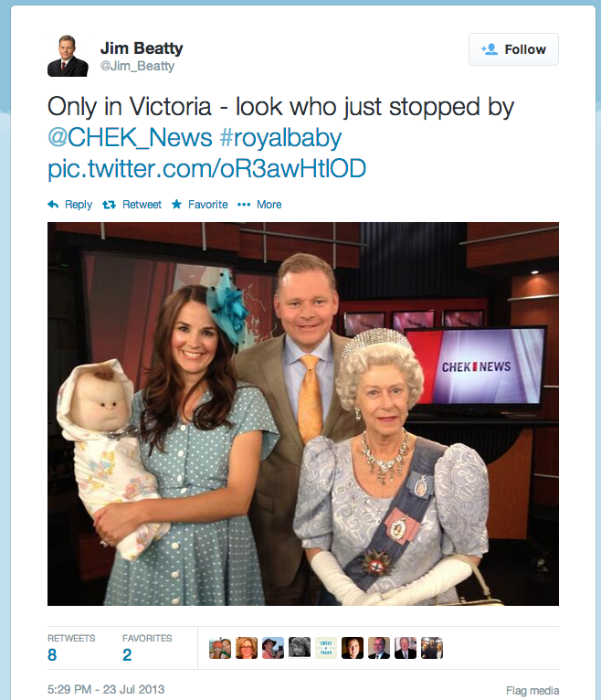Open the @CHEK_News mention link
Image resolution: width=601 pixels, height=700 pixels.
click(130, 137)
